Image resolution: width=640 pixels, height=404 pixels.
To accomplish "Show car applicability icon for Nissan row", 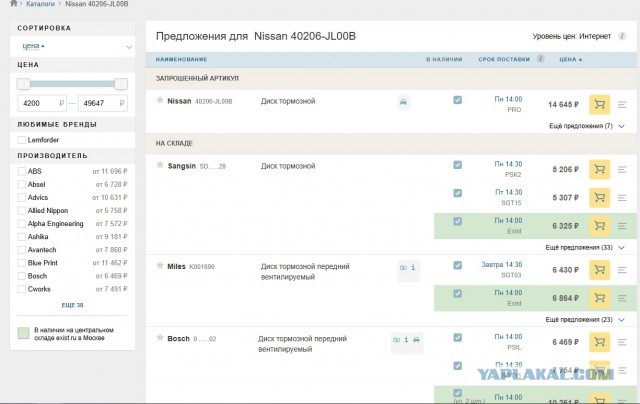I will [x=403, y=102].
